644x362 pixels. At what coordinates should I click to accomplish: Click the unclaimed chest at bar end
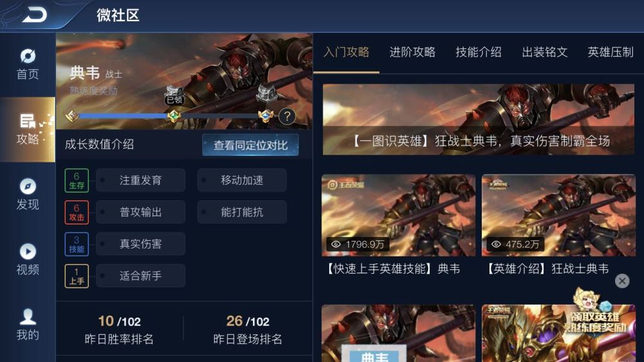coord(267,93)
